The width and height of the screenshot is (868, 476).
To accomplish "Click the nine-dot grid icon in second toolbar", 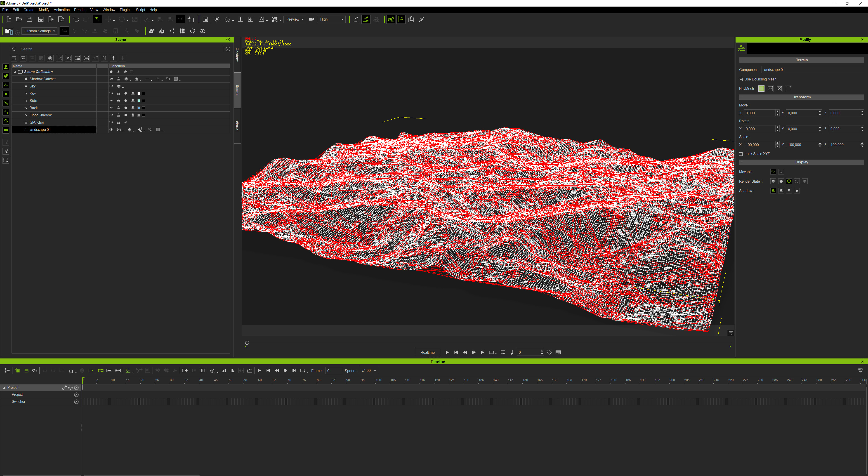I will point(182,31).
